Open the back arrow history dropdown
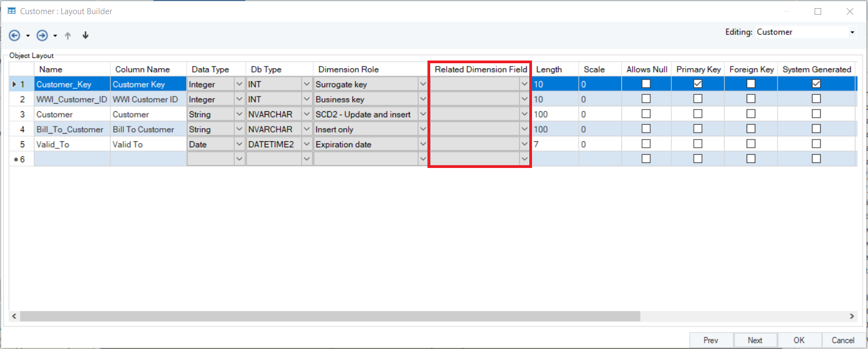 pyautogui.click(x=28, y=36)
